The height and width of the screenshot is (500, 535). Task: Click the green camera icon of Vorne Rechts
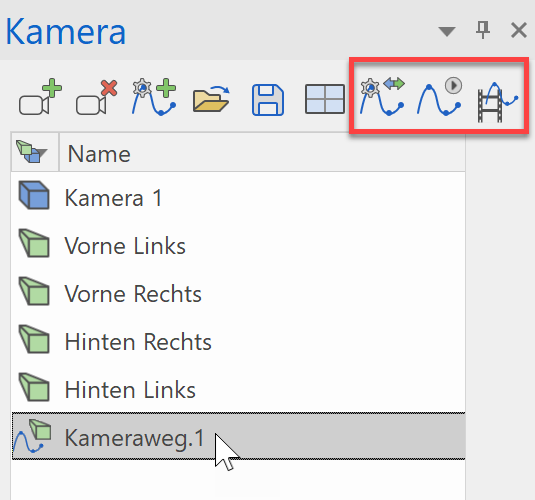pyautogui.click(x=34, y=291)
